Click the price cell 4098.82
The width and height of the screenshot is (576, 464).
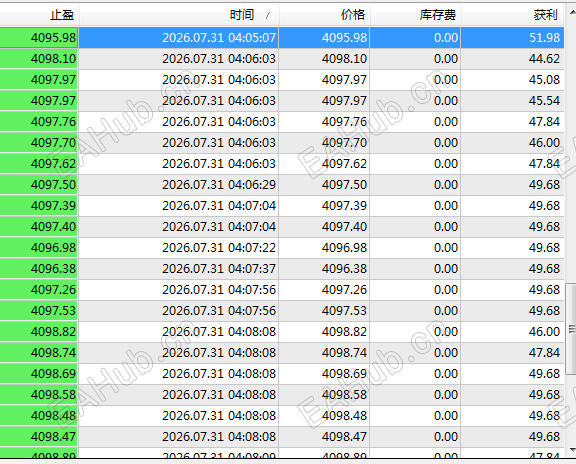click(x=324, y=332)
